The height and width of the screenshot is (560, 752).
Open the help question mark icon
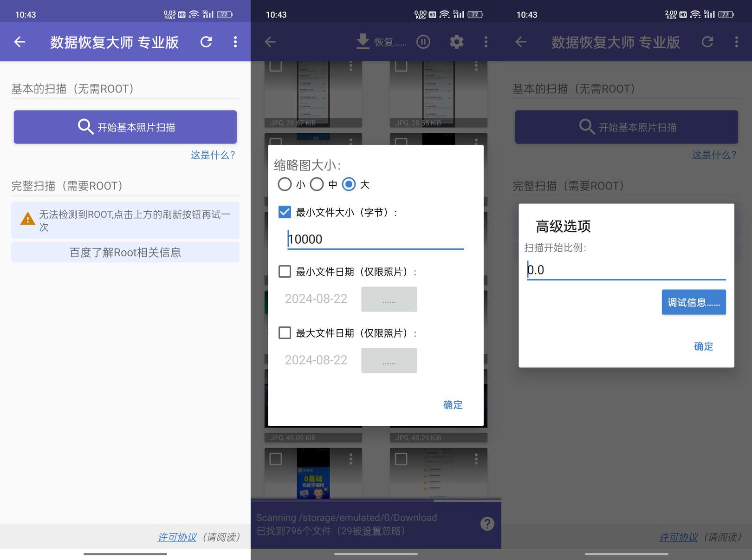pos(487,524)
